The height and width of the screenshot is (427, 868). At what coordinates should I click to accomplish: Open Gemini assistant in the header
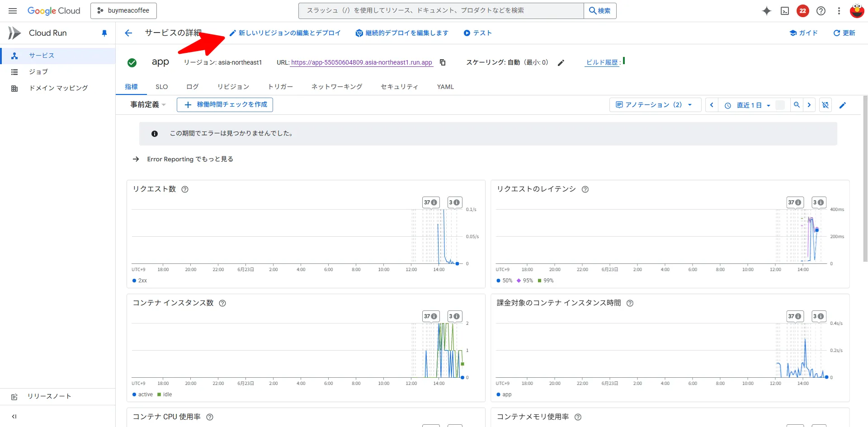767,11
